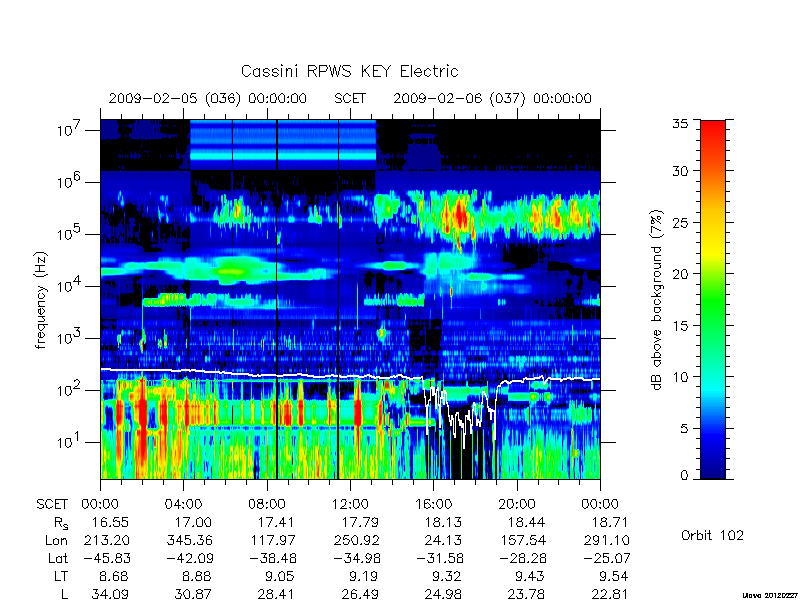Click the Lat value '-34.98'
Viewport: 800px width, 600px height.
tap(356, 559)
